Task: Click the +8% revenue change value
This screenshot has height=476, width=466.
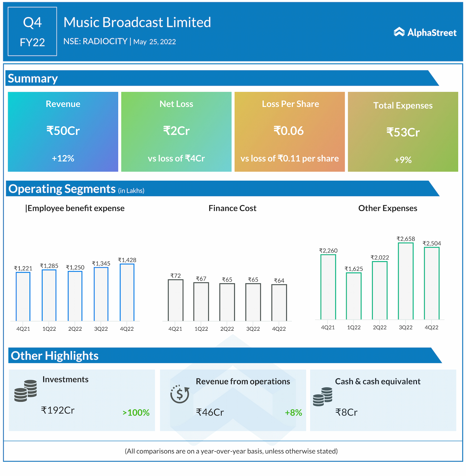Action: pyautogui.click(x=293, y=413)
